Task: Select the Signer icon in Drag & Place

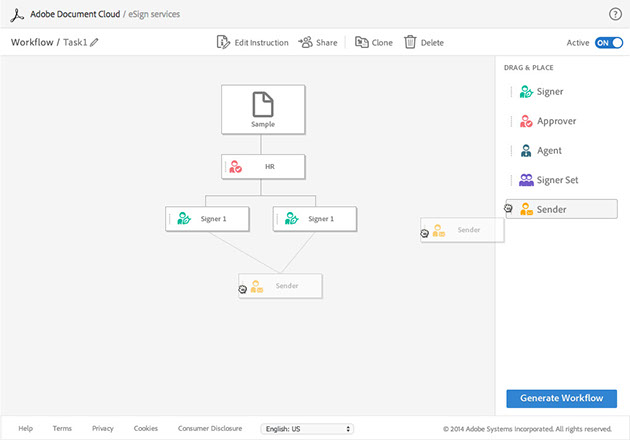Action: 526,92
